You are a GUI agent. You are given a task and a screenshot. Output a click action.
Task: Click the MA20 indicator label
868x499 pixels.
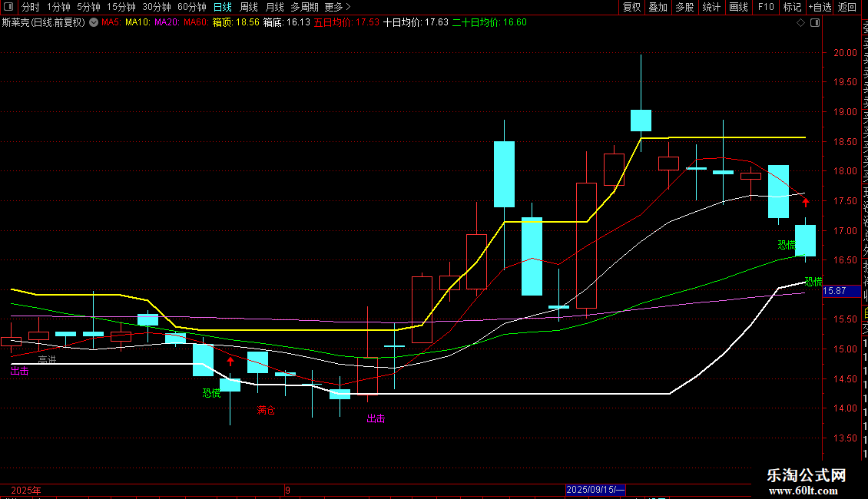pyautogui.click(x=167, y=22)
